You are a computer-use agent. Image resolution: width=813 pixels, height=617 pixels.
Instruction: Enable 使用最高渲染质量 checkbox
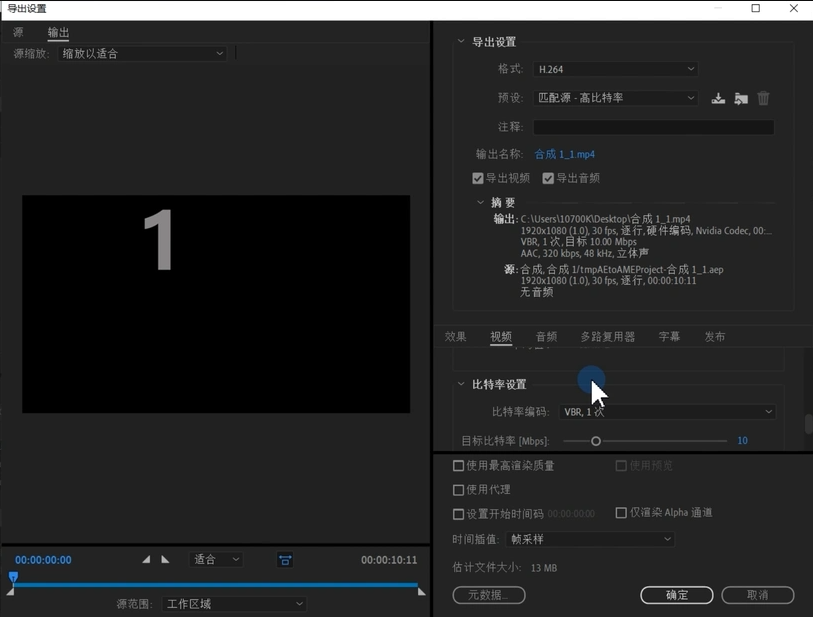point(458,466)
